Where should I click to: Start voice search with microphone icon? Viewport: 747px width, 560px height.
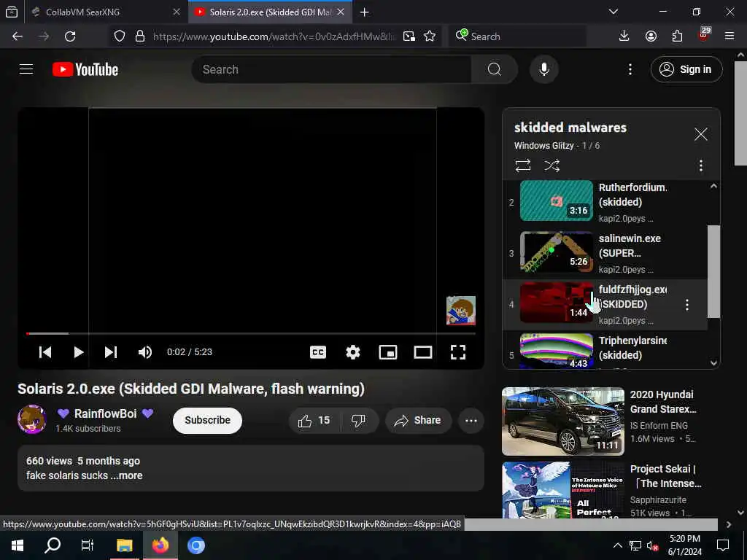tap(544, 69)
